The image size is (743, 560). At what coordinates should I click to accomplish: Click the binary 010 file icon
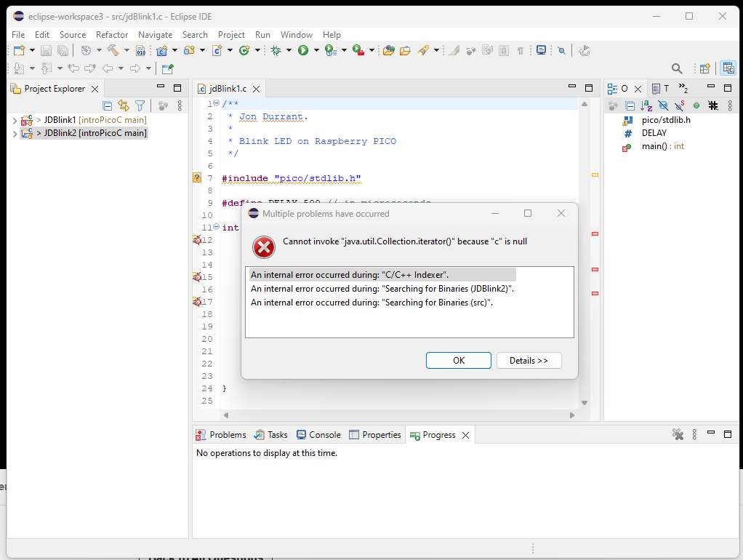tap(141, 50)
